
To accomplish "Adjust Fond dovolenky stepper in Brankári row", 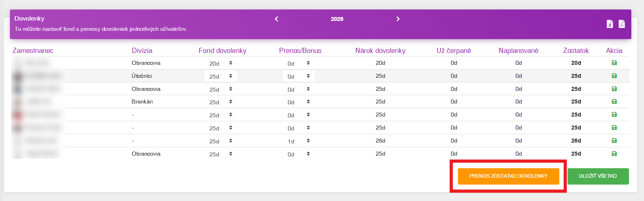I will (230, 101).
